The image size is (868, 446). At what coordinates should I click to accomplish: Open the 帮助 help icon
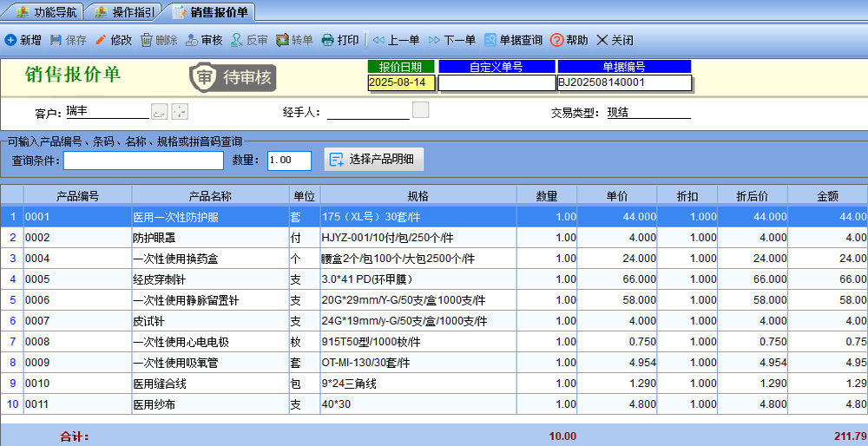pyautogui.click(x=558, y=40)
